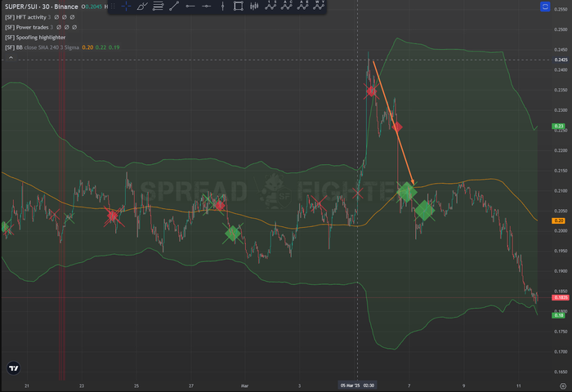Click the Mar label on the time axis
Viewport: 572px width, 392px height.
tap(245, 385)
